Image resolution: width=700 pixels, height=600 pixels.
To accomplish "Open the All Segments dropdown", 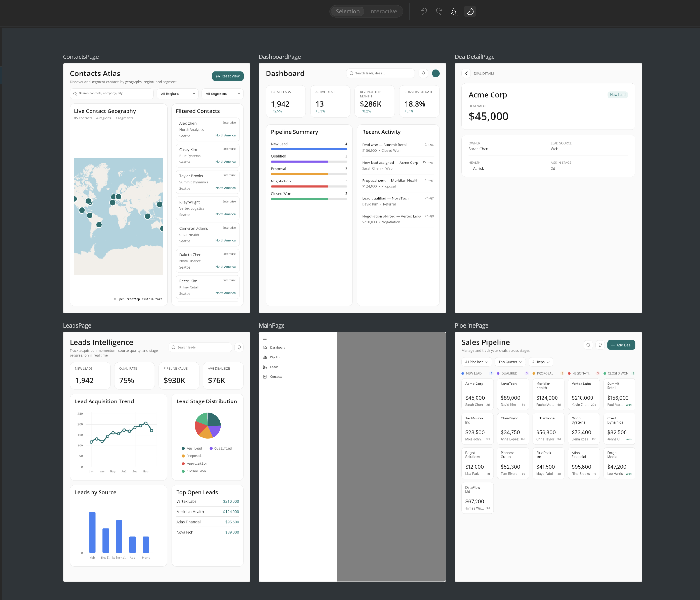I will 223,94.
